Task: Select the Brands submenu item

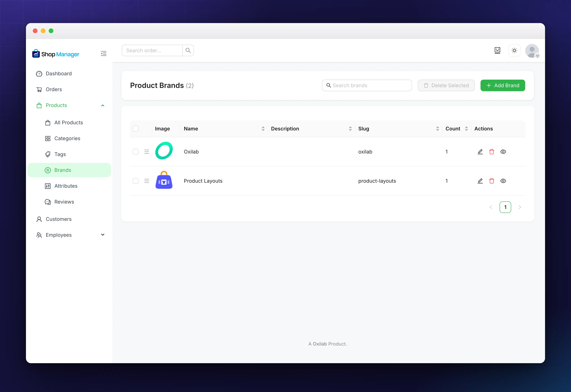Action: coord(69,170)
